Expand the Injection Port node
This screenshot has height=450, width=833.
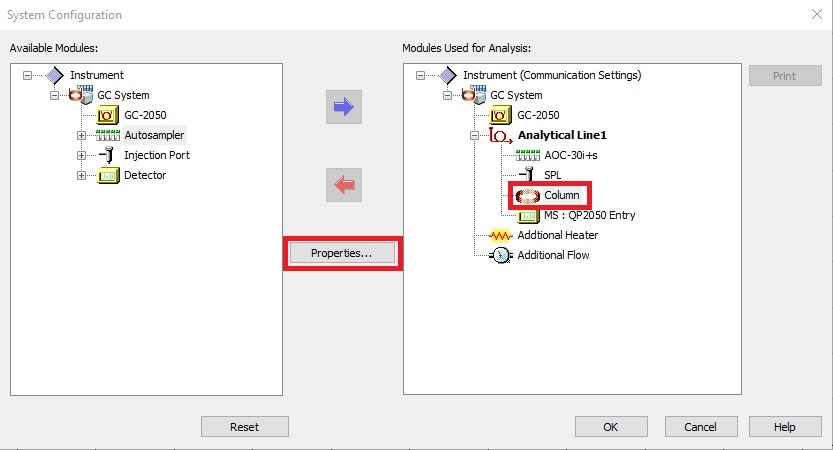tap(81, 155)
